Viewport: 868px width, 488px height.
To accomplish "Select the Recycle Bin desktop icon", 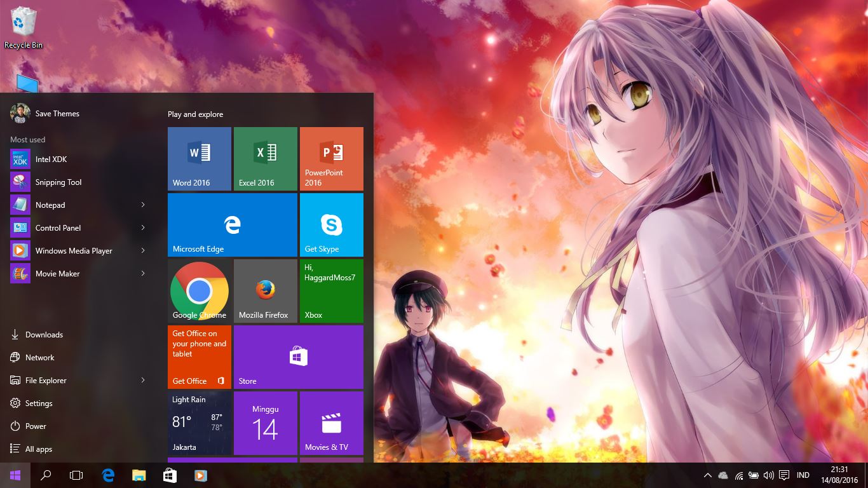I will (24, 29).
